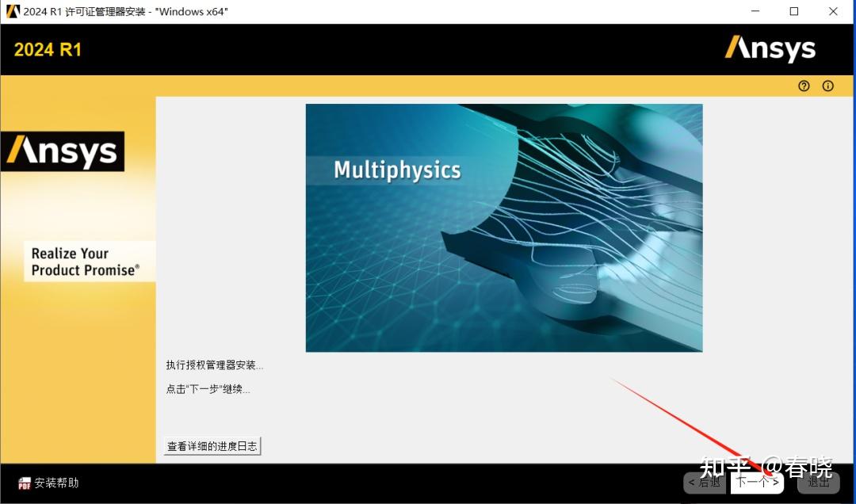
Task: Select the Ansys logo in the left sidebar
Action: pyautogui.click(x=63, y=151)
